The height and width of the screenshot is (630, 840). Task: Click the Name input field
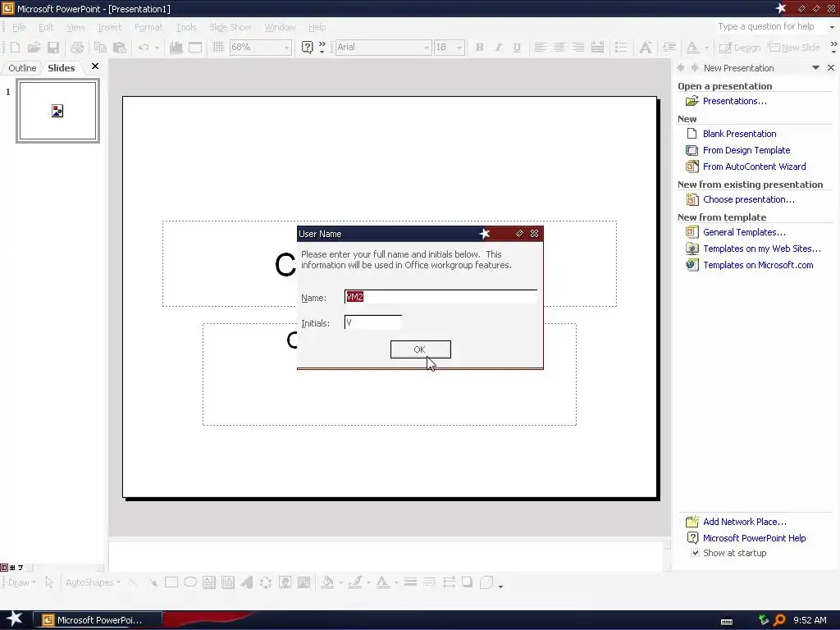point(441,297)
